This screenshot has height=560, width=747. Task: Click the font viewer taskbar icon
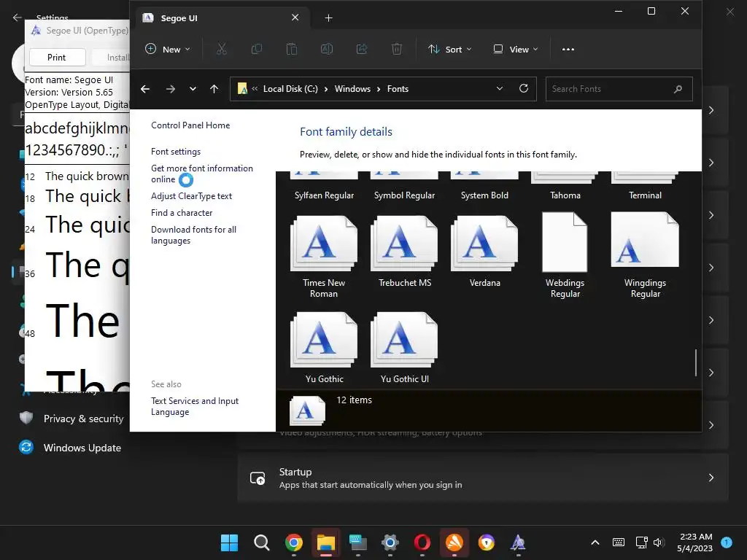click(x=519, y=542)
